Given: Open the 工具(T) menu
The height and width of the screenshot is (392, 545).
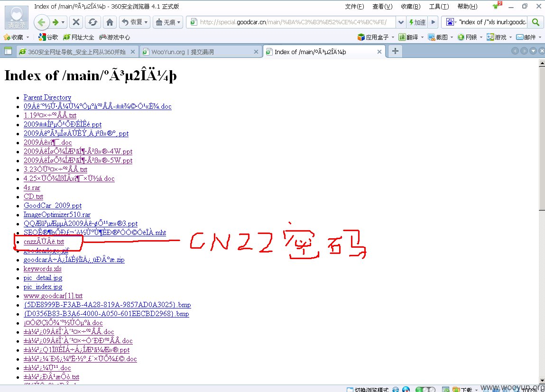Looking at the screenshot, I should (x=439, y=6).
